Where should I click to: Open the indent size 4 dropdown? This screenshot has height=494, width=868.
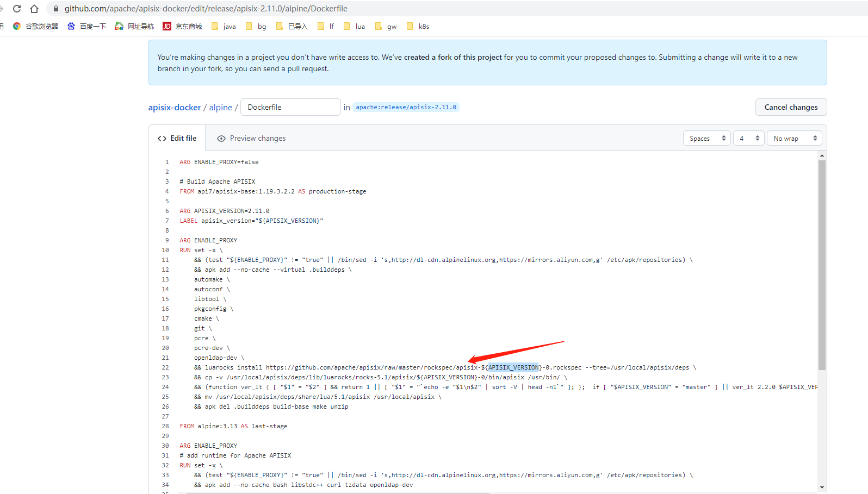[749, 139]
